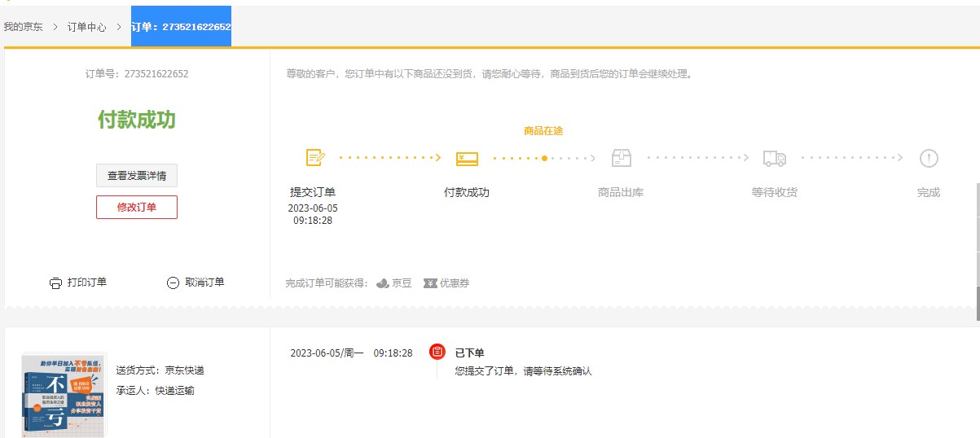The image size is (980, 438).
Task: Click the vertical scrollbar thumb
Action: click(x=977, y=304)
